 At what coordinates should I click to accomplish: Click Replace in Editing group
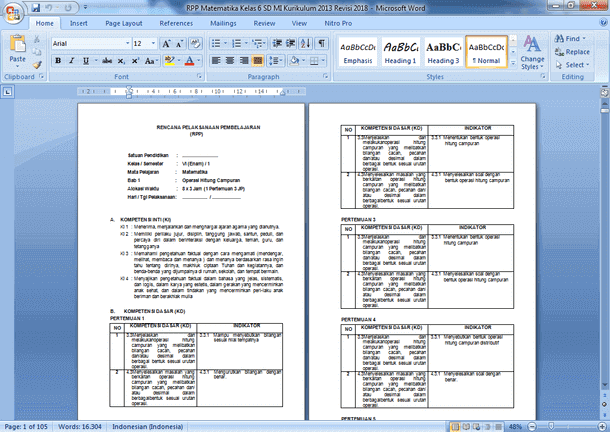(x=572, y=52)
